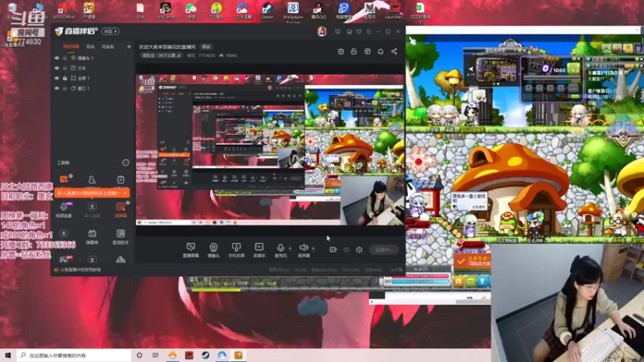The image size is (644, 362).
Task: Add a new scene with plus icon
Action: click(x=129, y=47)
